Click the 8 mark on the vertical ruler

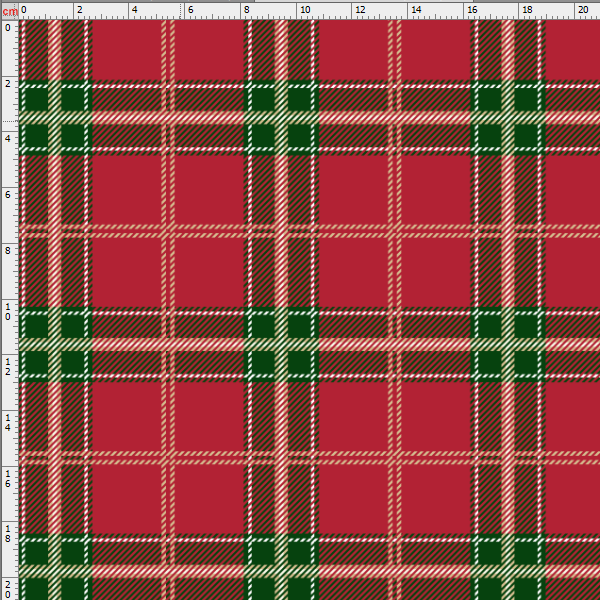tap(8, 251)
